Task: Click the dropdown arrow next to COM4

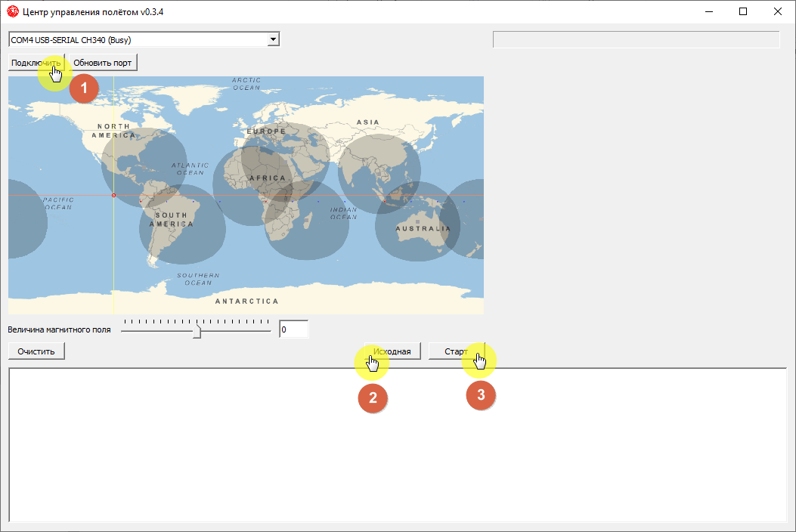Action: click(274, 39)
